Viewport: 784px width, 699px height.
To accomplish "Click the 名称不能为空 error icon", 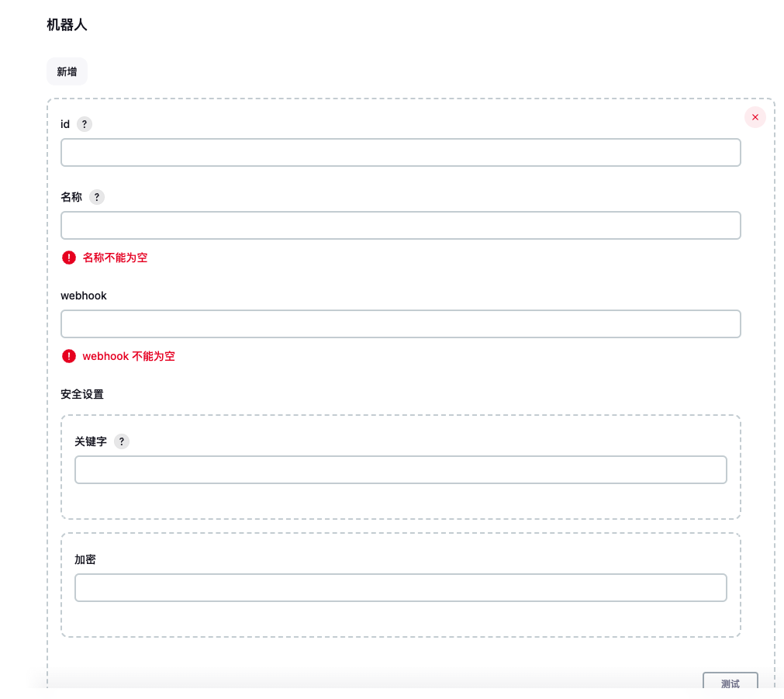I will click(x=69, y=258).
